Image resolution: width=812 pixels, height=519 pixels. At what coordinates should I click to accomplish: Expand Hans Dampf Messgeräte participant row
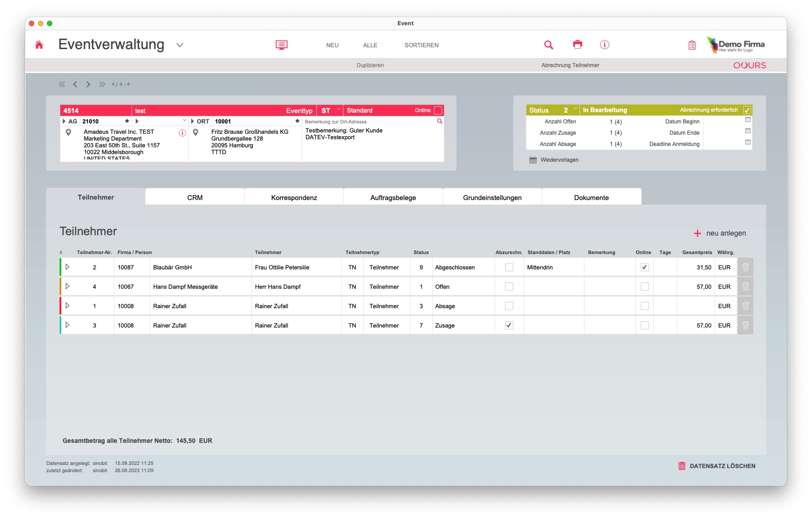coord(67,286)
